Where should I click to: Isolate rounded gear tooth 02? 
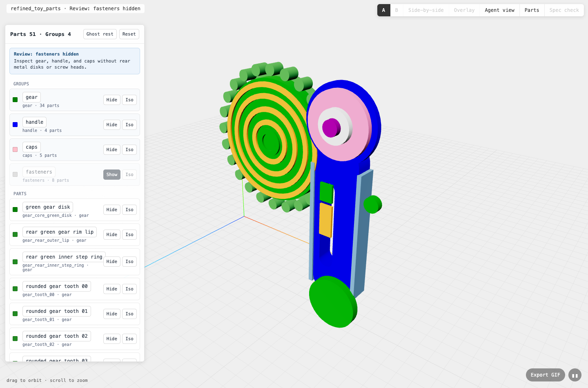(x=129, y=339)
